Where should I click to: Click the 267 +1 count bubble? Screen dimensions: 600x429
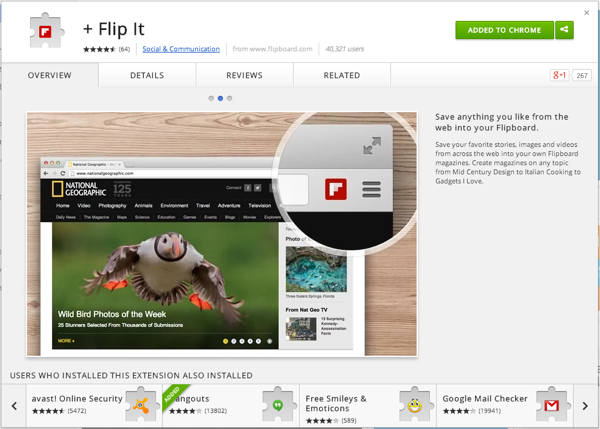[x=582, y=75]
